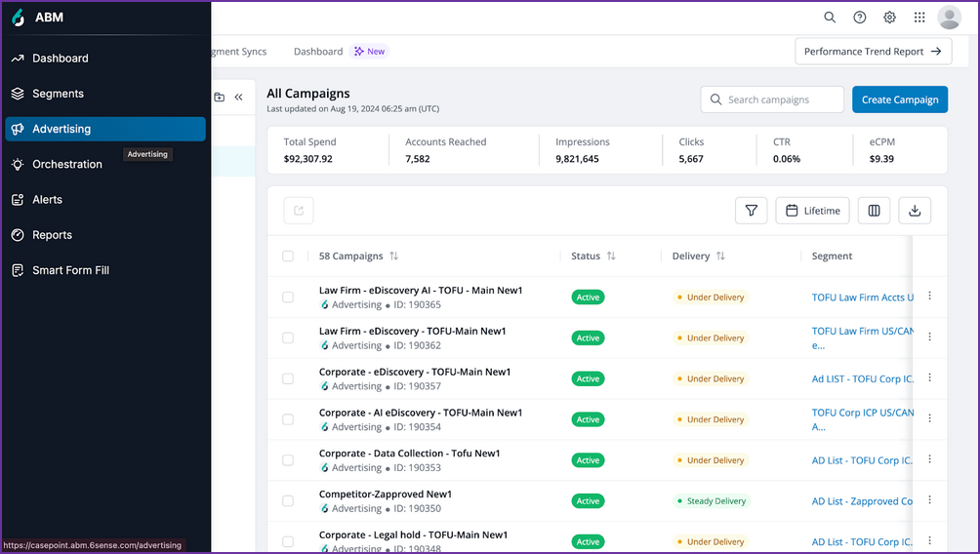Open Segments in the sidebar
980x554 pixels.
[105, 94]
